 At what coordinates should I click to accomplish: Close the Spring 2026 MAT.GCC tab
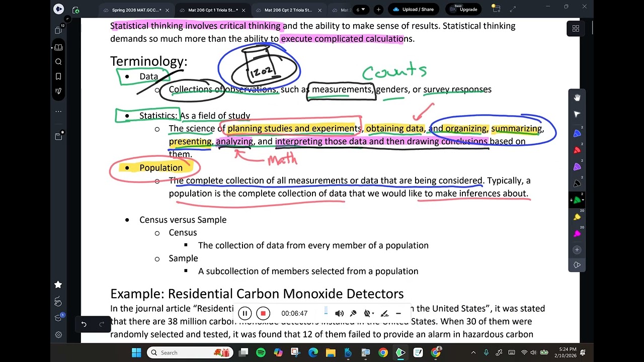click(168, 10)
